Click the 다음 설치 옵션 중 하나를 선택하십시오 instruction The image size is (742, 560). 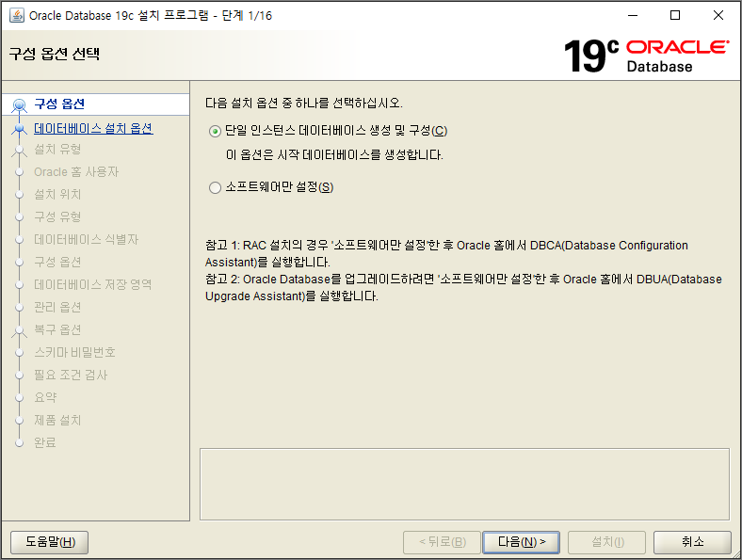(304, 104)
